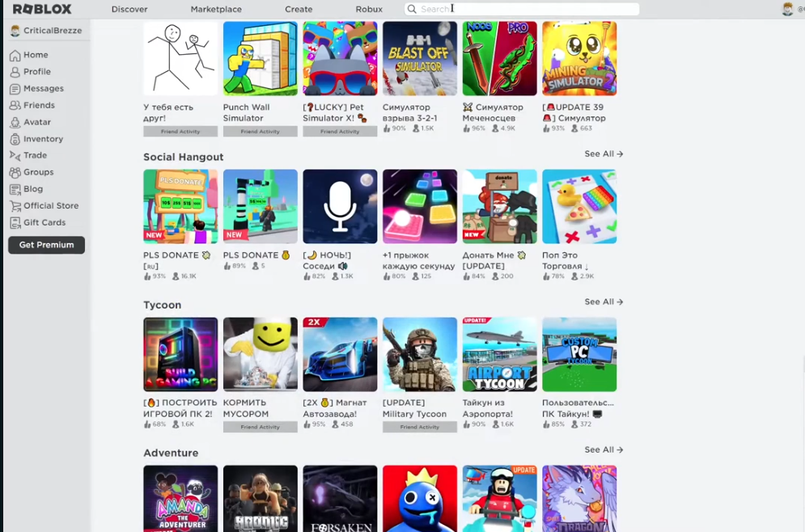Select the Groups icon in sidebar
The width and height of the screenshot is (805, 532).
click(15, 172)
